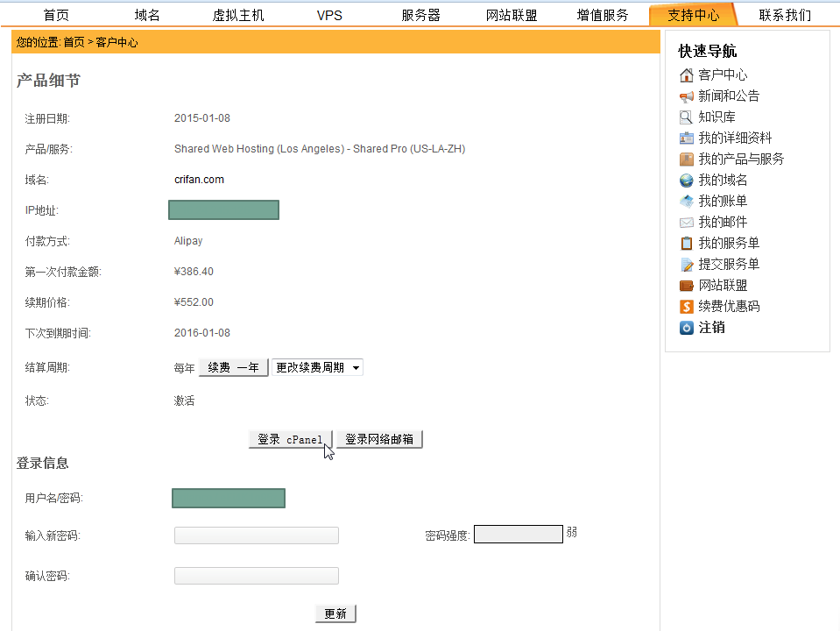Image resolution: width=840 pixels, height=631 pixels.
Task: Click the 续费 一年 button
Action: [x=234, y=367]
